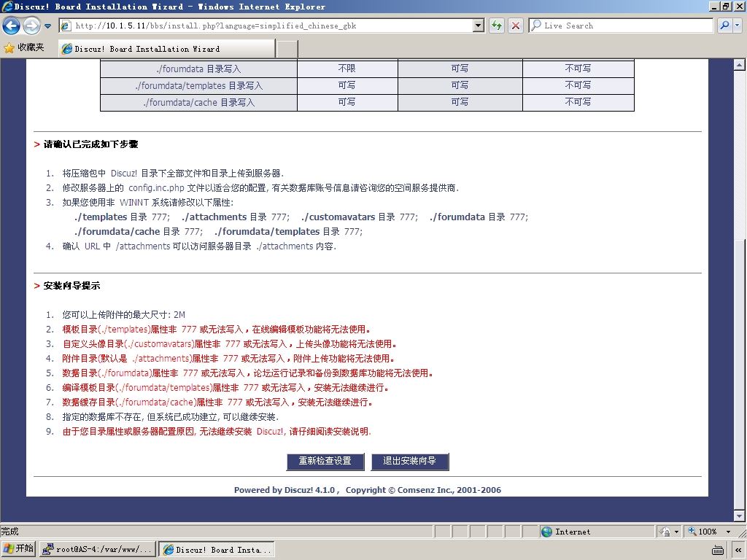This screenshot has height=560, width=747.
Task: Open the recent pages history dropdown
Action: pos(47,26)
